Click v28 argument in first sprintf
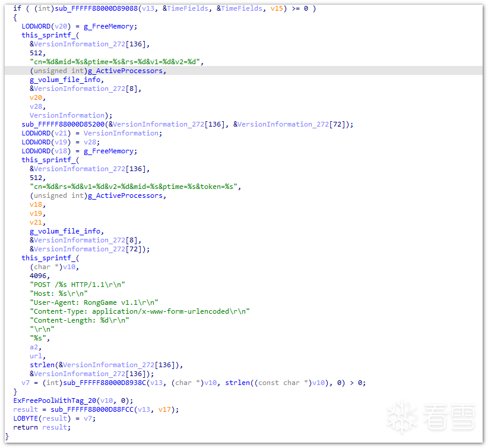Image resolution: width=488 pixels, height=448 pixels. (x=37, y=106)
